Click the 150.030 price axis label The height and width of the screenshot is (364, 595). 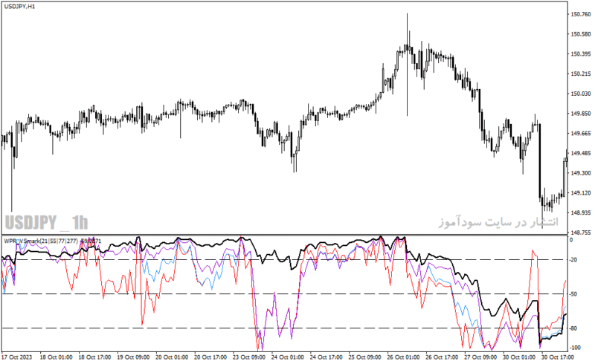[581, 94]
